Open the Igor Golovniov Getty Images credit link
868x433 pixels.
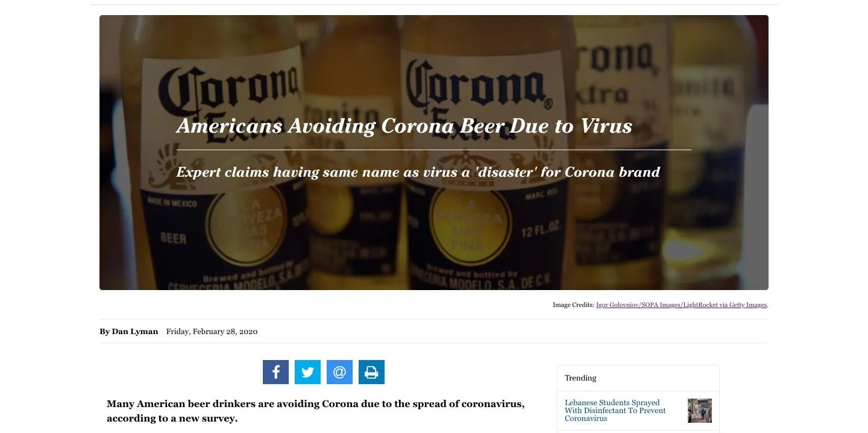coord(681,305)
